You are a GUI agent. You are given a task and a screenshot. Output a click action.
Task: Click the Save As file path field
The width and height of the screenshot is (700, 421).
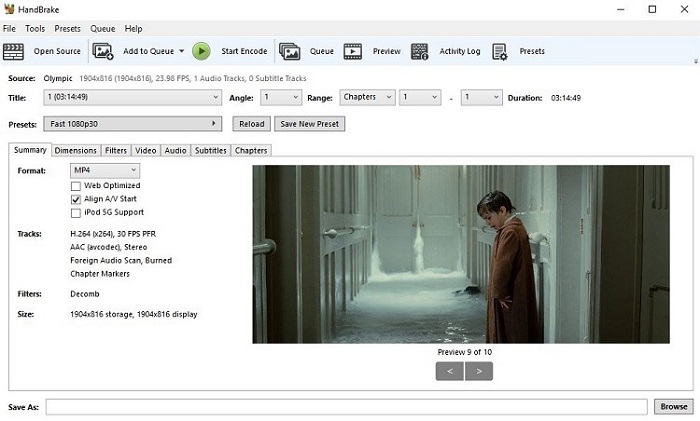click(x=346, y=407)
